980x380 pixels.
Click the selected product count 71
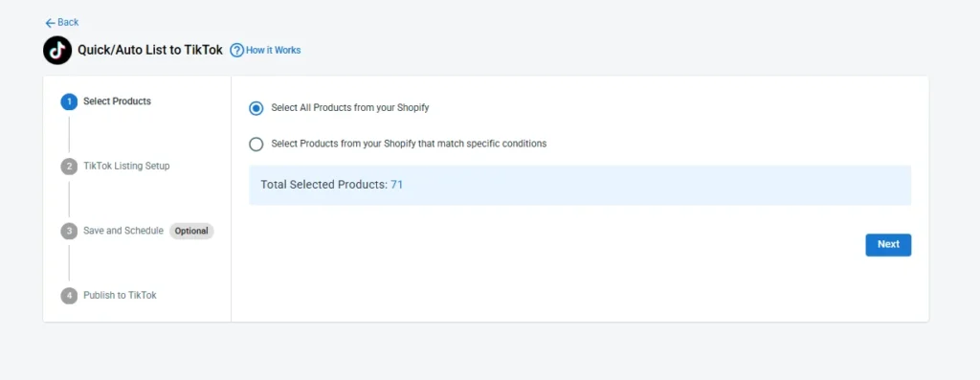pos(396,185)
